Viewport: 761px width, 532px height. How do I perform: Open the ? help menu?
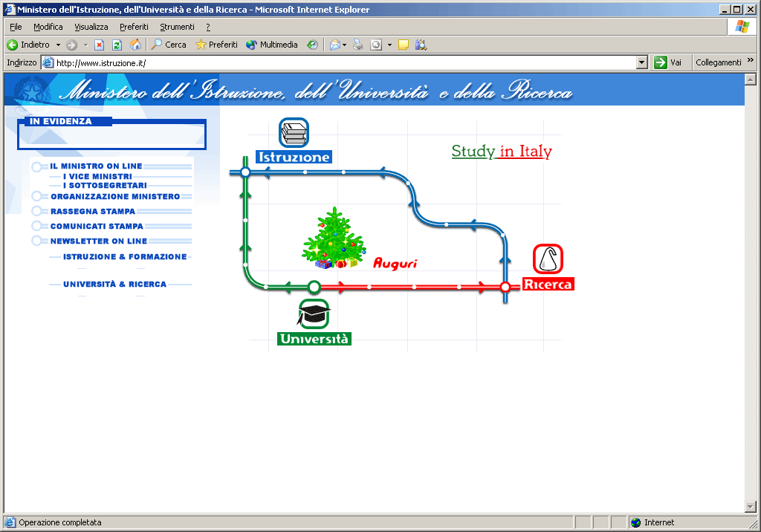coord(208,27)
